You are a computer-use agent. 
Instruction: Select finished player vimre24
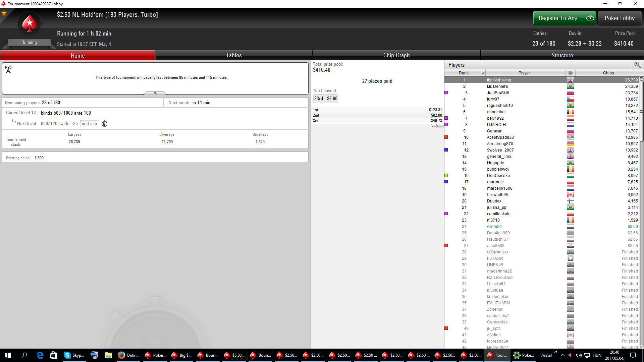coord(542,227)
